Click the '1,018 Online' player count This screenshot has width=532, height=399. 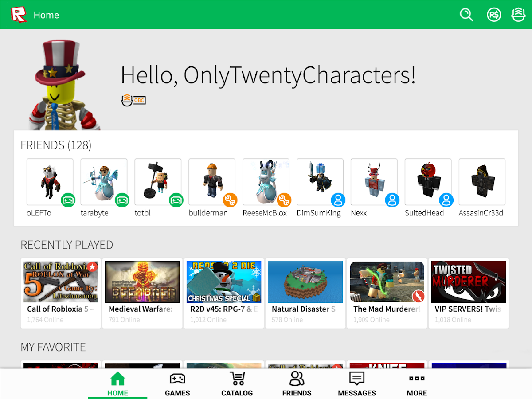click(453, 320)
